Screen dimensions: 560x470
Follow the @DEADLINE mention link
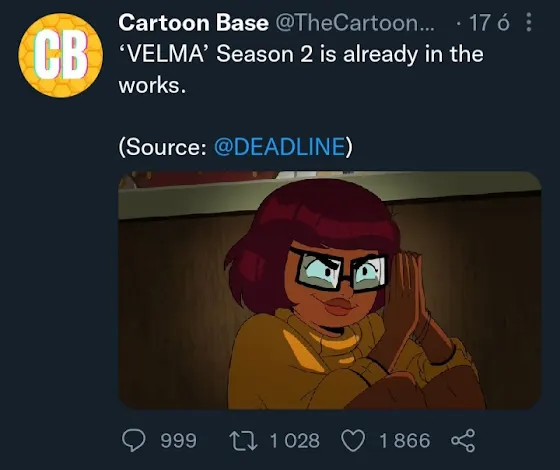point(280,146)
